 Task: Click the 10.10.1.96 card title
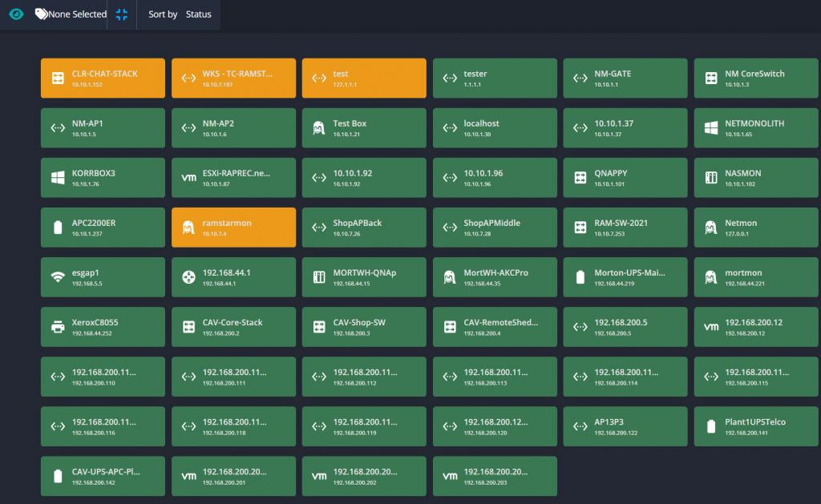[x=483, y=173]
